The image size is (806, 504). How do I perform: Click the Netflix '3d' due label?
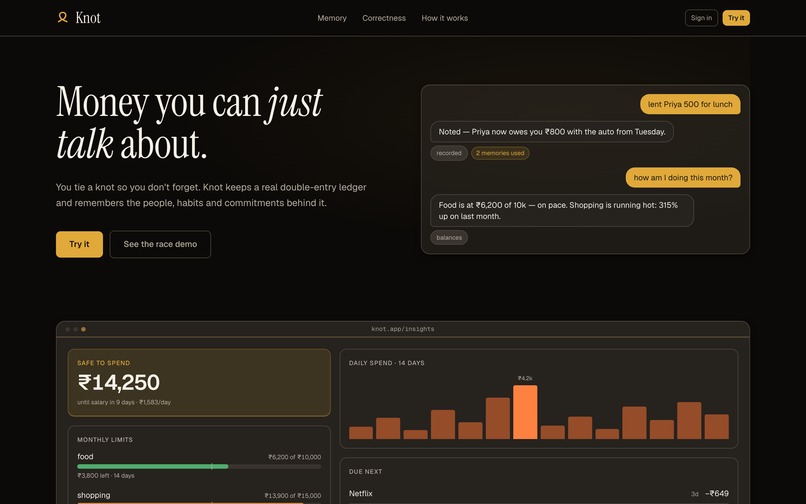tap(694, 494)
